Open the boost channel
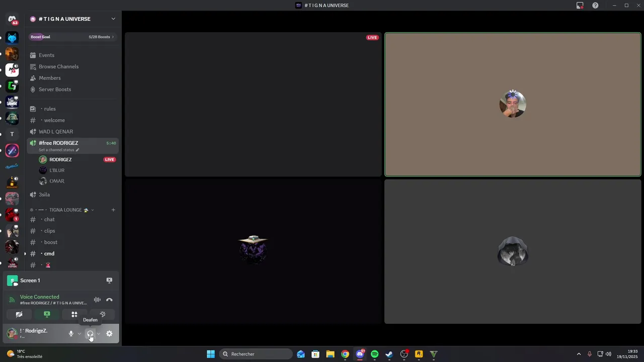The height and width of the screenshot is (362, 644). (73, 242)
